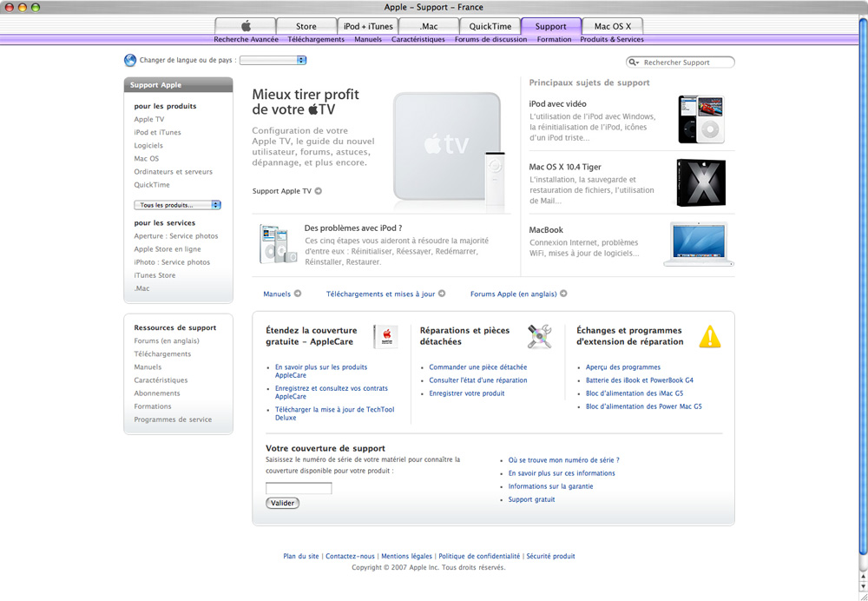Click Bloc d'alimentation des iMac G5 link

tap(635, 393)
